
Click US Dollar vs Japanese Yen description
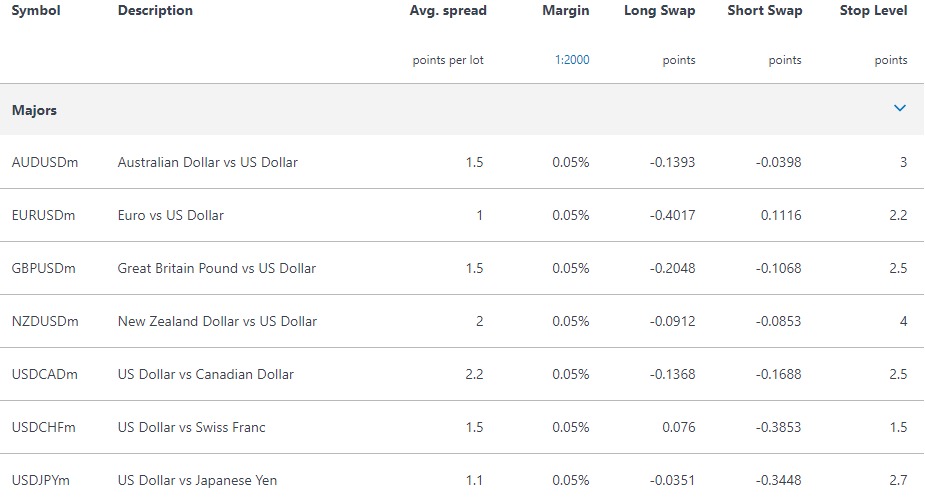coord(197,481)
